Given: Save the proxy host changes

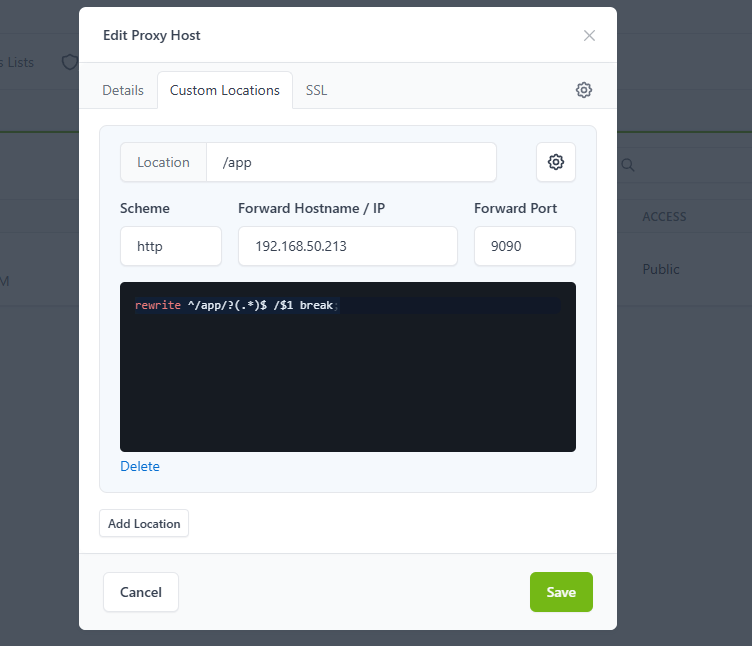Looking at the screenshot, I should tap(561, 592).
